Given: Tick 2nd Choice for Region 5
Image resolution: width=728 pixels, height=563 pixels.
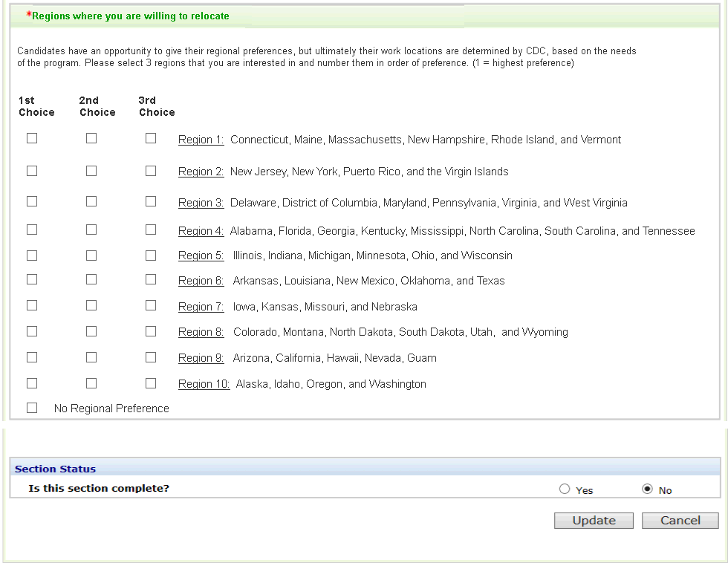Looking at the screenshot, I should (91, 255).
